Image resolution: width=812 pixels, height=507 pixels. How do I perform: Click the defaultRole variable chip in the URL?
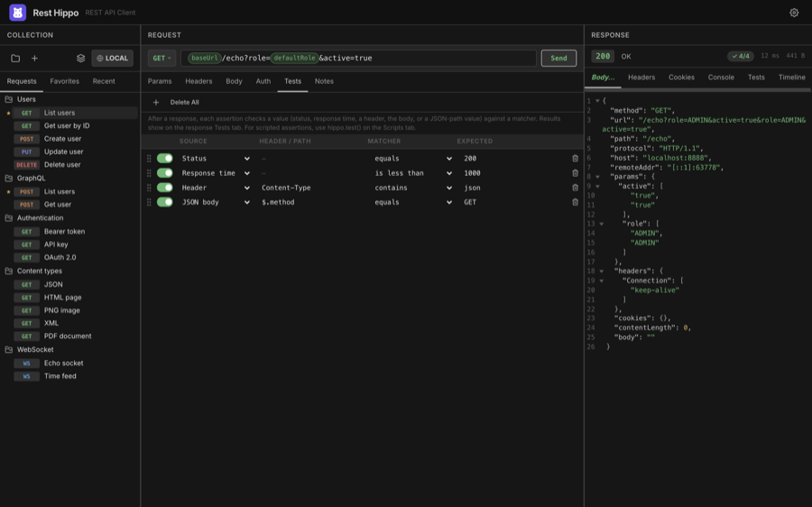coord(294,58)
